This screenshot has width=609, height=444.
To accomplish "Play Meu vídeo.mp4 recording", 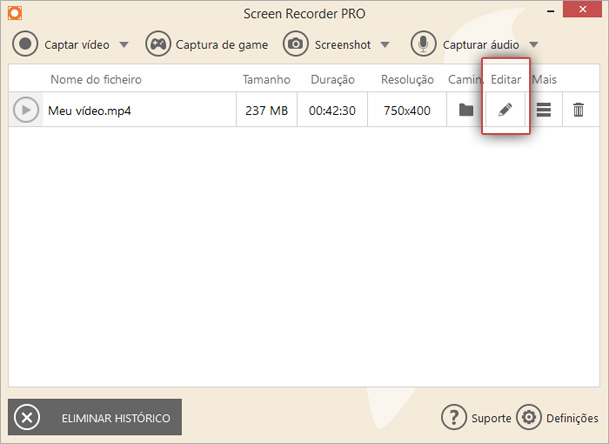I will pos(26,110).
